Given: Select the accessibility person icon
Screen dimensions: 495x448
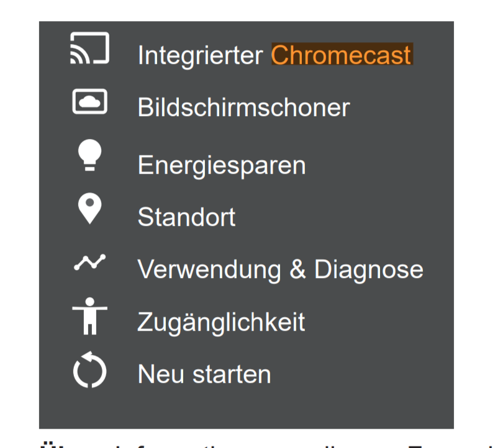Looking at the screenshot, I should (89, 316).
